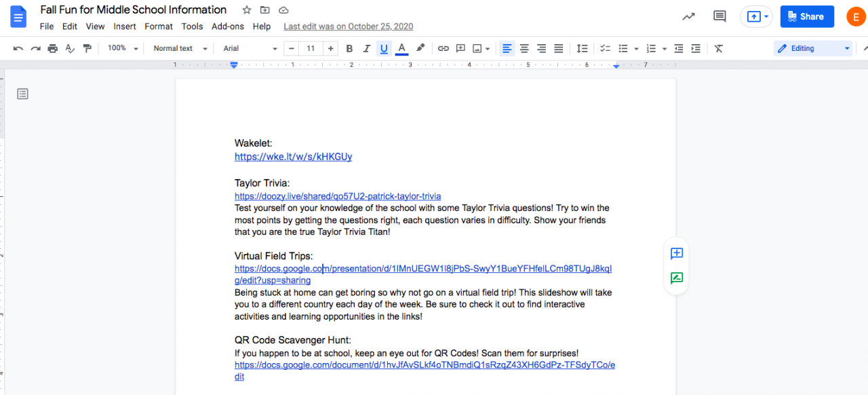Viewport: 868px width, 395px height.
Task: Click the font size field showing 11
Action: tap(311, 48)
